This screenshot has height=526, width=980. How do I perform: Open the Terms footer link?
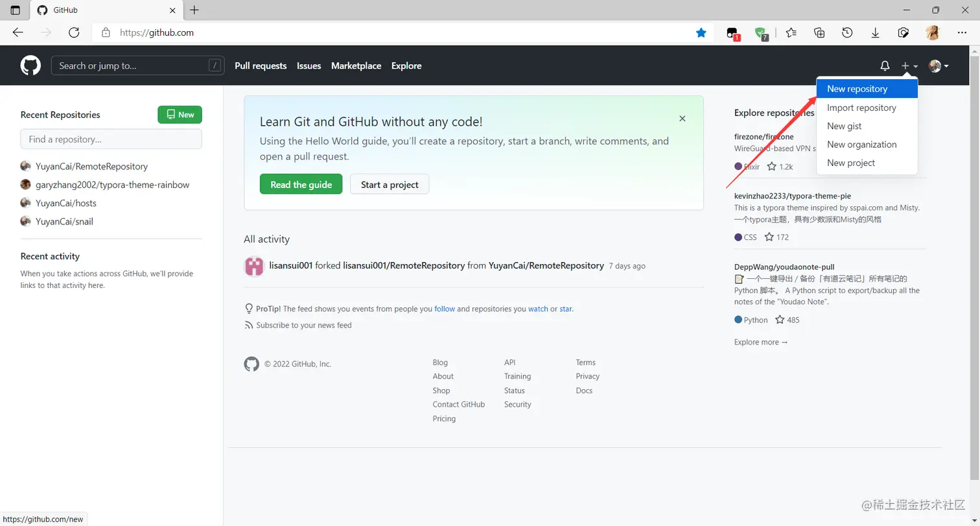585,363
